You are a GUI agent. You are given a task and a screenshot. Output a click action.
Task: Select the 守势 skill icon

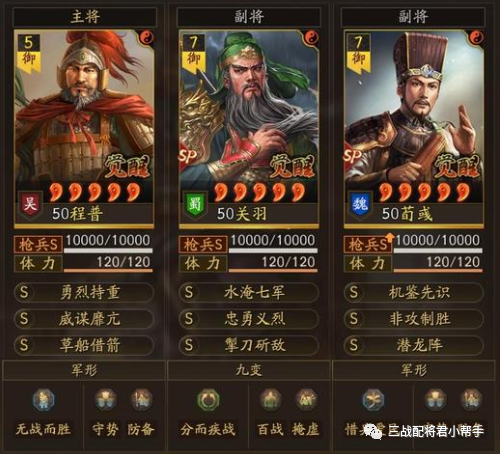(106, 399)
